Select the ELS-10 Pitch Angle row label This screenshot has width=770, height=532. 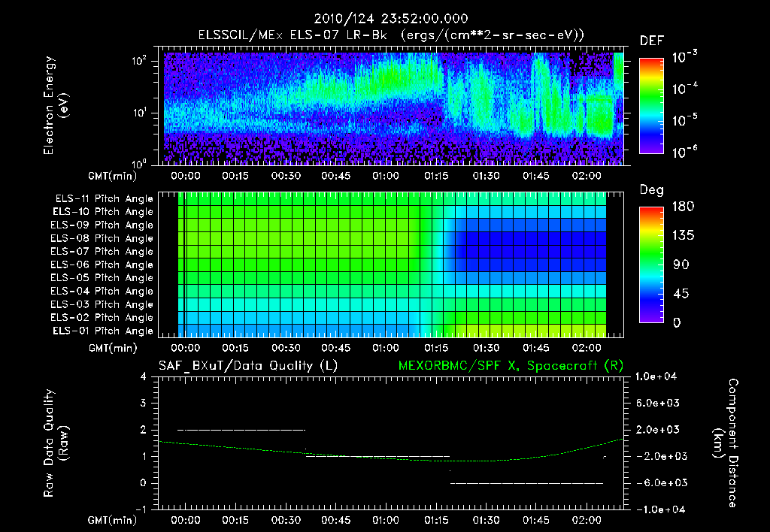pos(103,212)
